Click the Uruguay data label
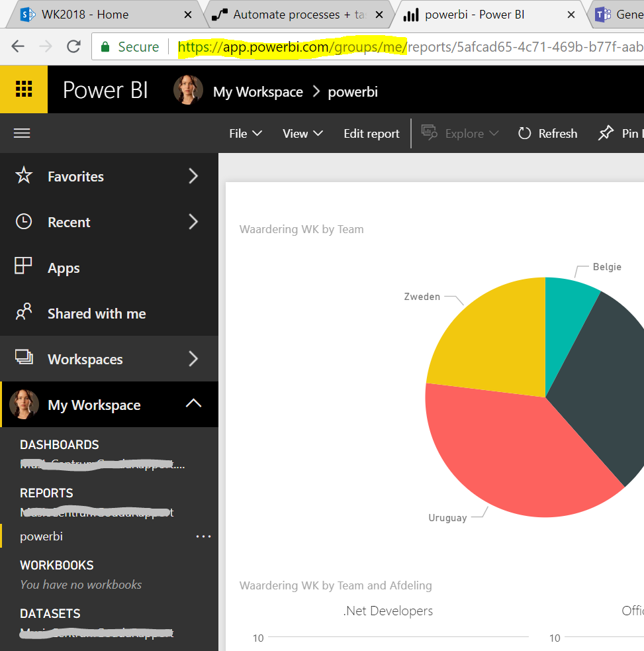Viewport: 644px width, 651px height. pyautogui.click(x=447, y=518)
